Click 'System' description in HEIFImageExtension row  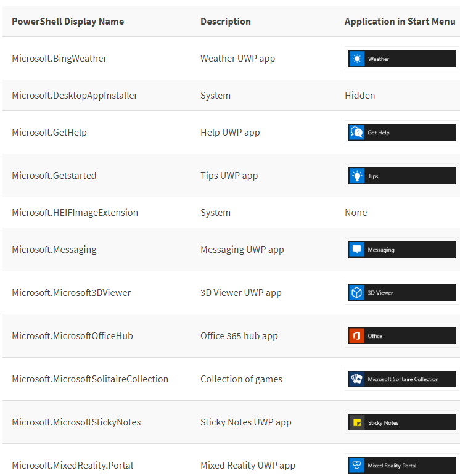pyautogui.click(x=215, y=213)
